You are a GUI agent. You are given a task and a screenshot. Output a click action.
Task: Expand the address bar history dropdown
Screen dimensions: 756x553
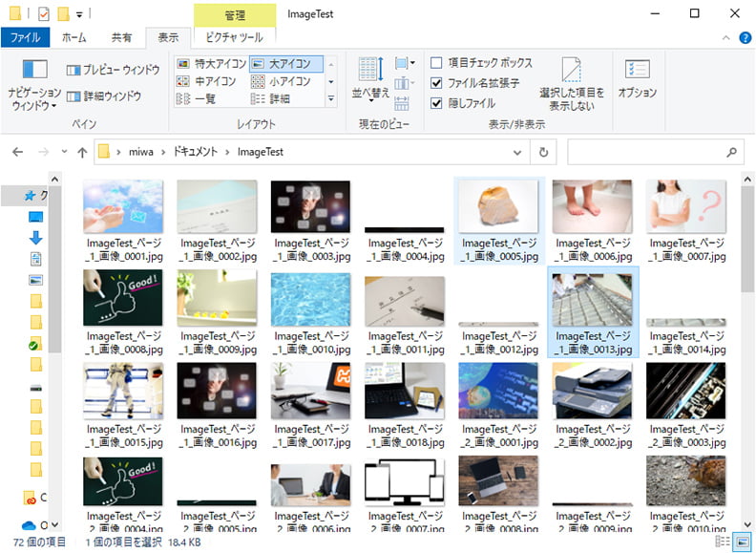pyautogui.click(x=517, y=152)
